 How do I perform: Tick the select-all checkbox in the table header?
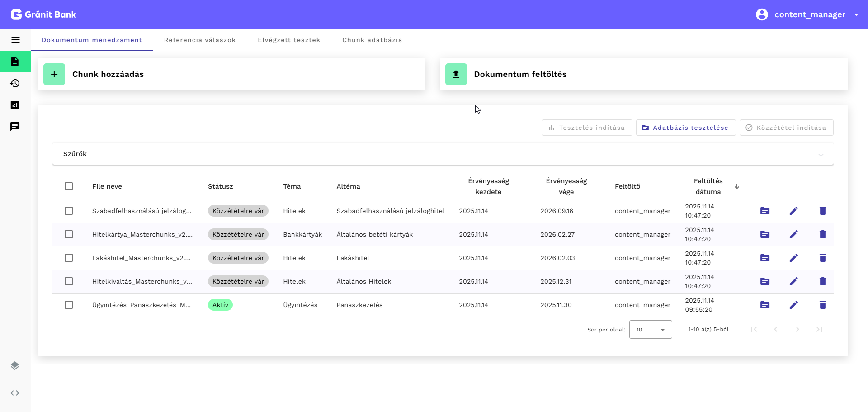(69, 186)
